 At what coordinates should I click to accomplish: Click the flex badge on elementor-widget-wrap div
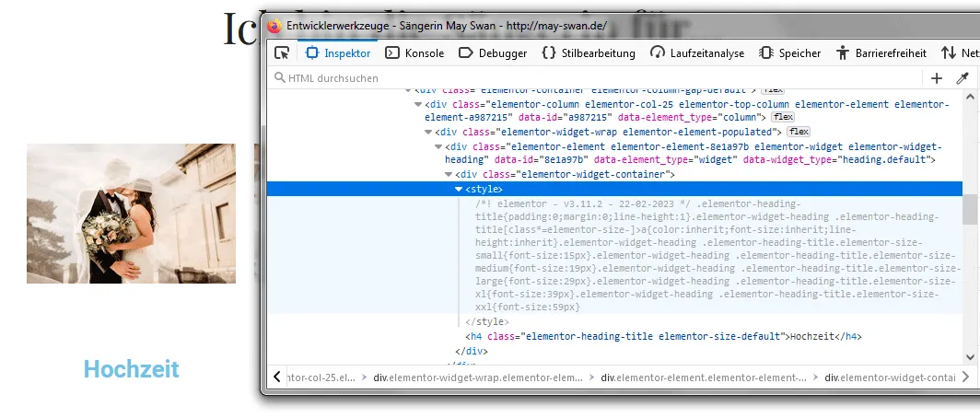pos(799,132)
